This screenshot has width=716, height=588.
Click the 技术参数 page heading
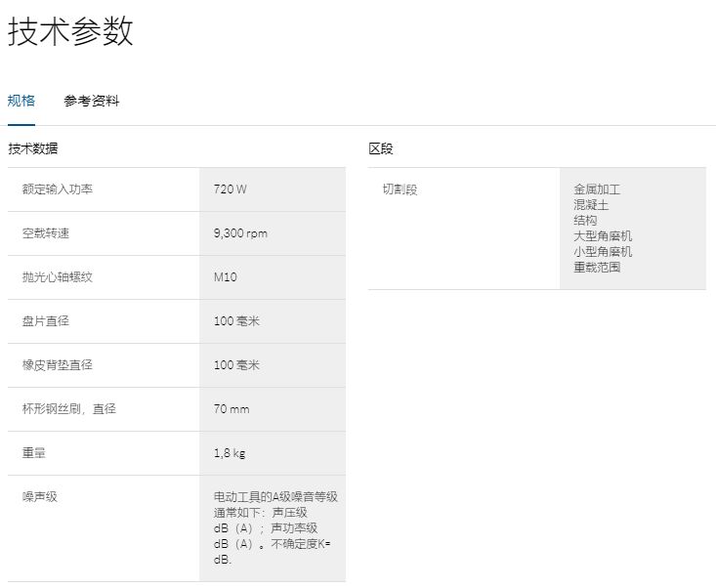coord(70,32)
